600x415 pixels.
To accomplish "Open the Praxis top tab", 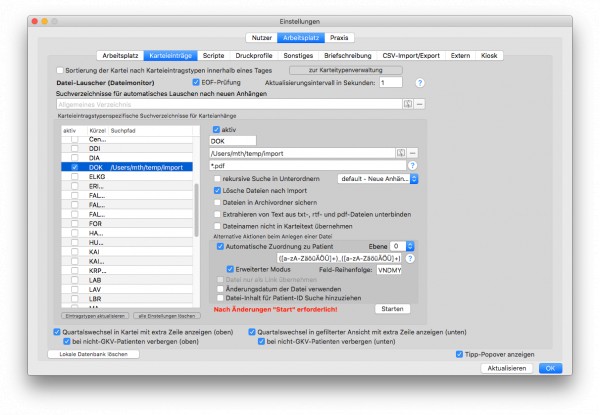I will 339,38.
